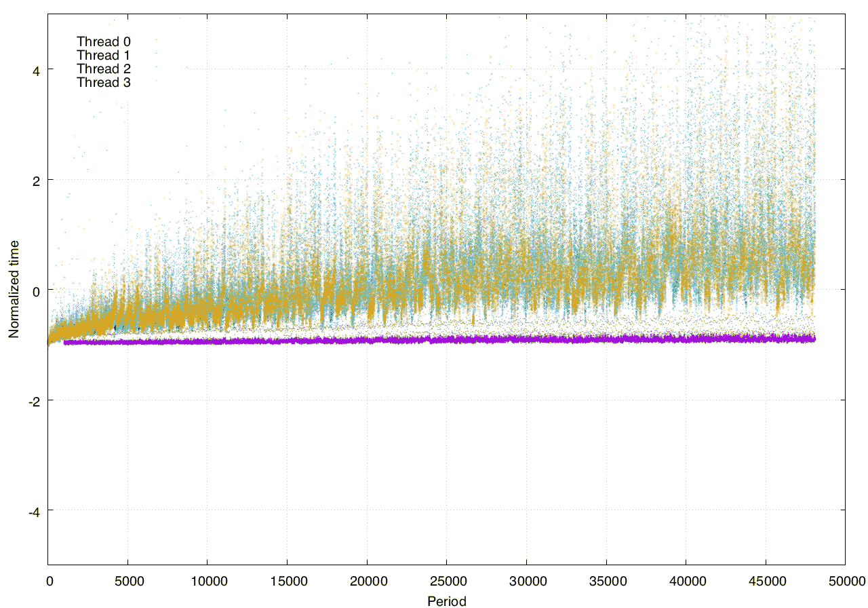Click the y-axis tick label -2
Viewport: 868px width, 608px height.
[35, 400]
